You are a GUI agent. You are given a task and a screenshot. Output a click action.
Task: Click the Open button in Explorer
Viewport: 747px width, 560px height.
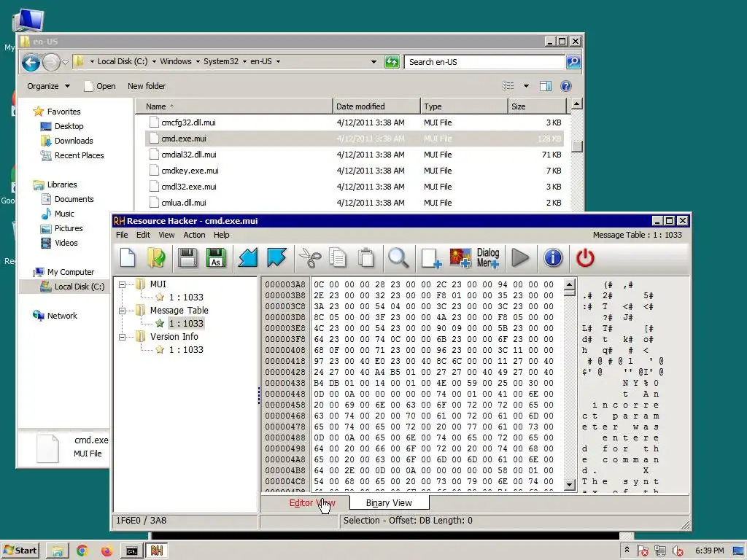point(100,86)
